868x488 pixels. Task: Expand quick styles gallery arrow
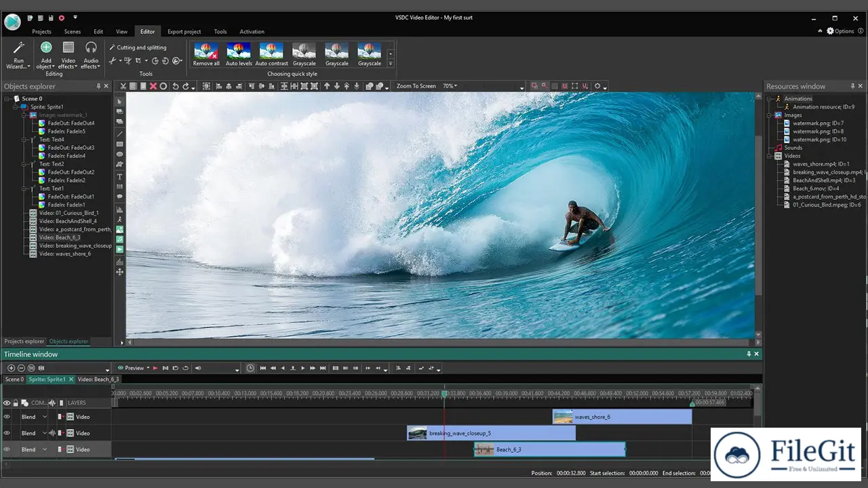[390, 64]
